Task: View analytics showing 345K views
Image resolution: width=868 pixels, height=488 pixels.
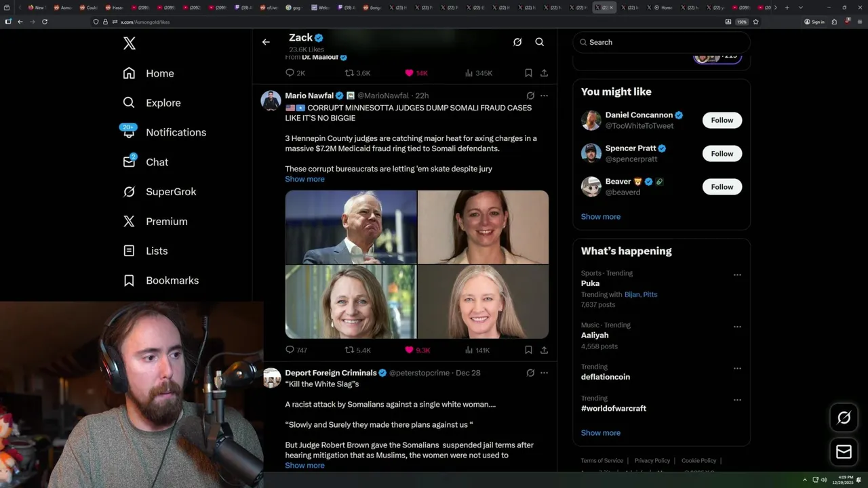Action: point(478,73)
